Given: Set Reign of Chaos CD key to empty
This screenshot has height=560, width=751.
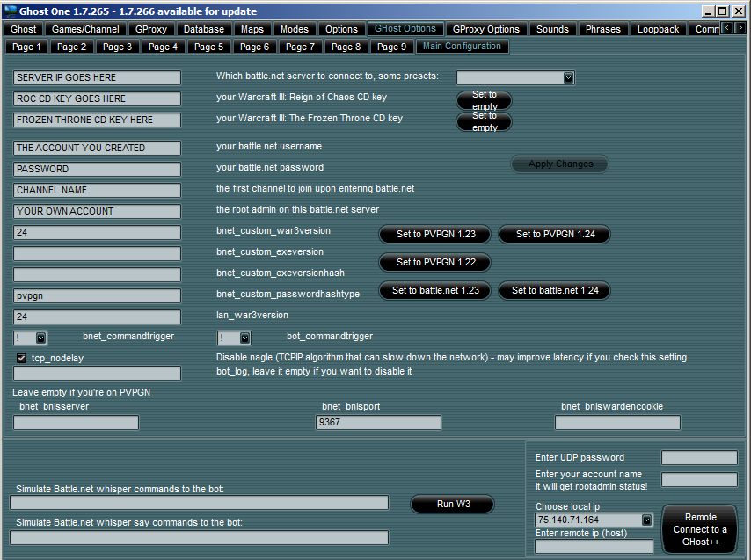Looking at the screenshot, I should [x=485, y=100].
